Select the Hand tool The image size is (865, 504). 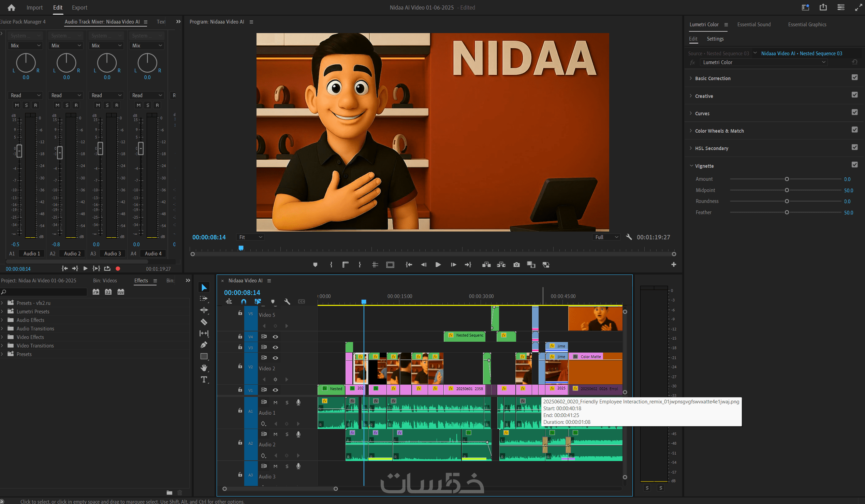(204, 368)
